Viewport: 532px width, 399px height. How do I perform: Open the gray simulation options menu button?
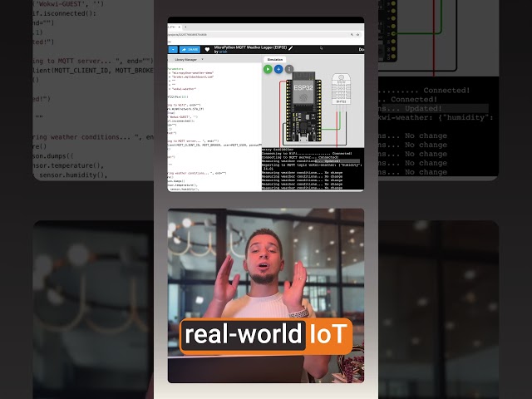(289, 69)
